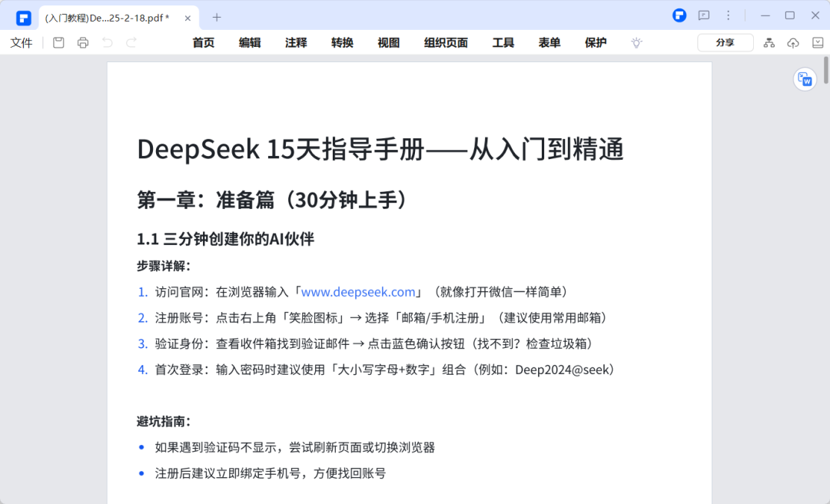Viewport: 830px width, 504px height.
Task: Click subheading 1.1 三分钟创建你的AI伙伴
Action: point(225,239)
